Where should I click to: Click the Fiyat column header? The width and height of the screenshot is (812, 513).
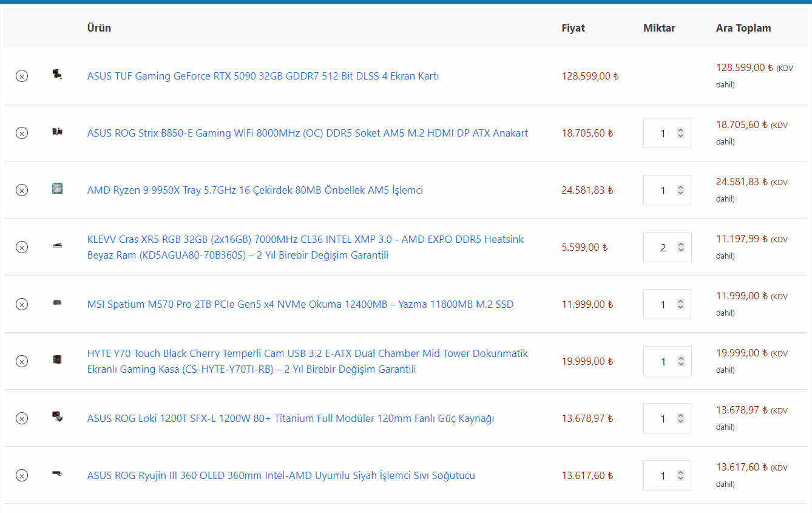(x=573, y=28)
